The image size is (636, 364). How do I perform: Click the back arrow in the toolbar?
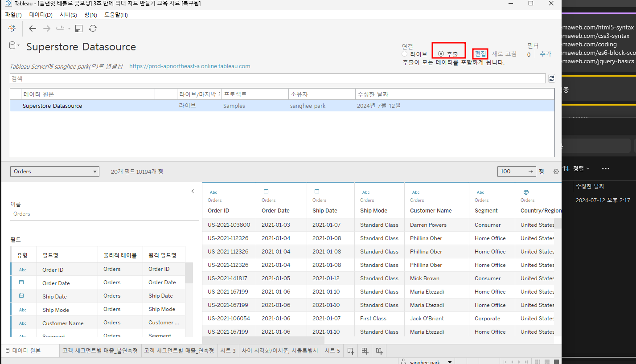click(33, 29)
